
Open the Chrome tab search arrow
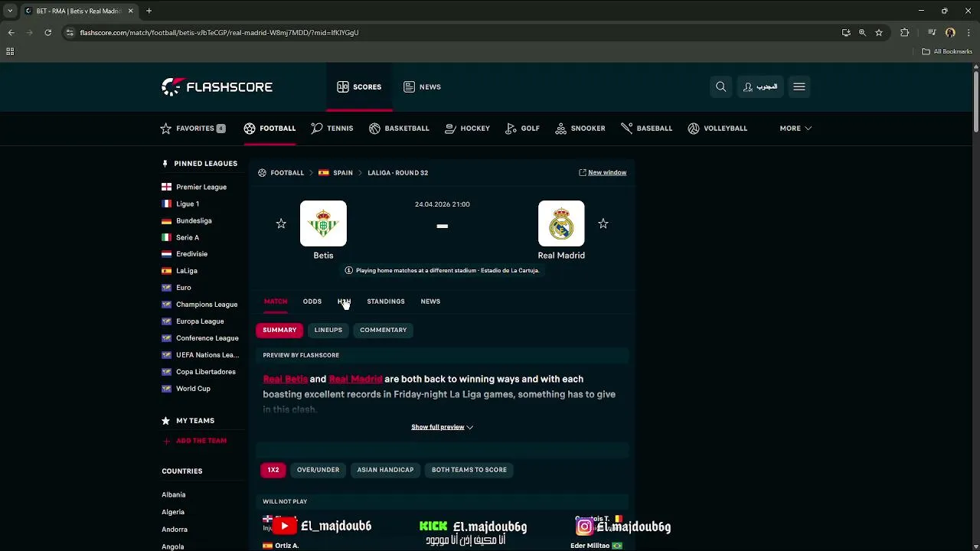(x=10, y=11)
